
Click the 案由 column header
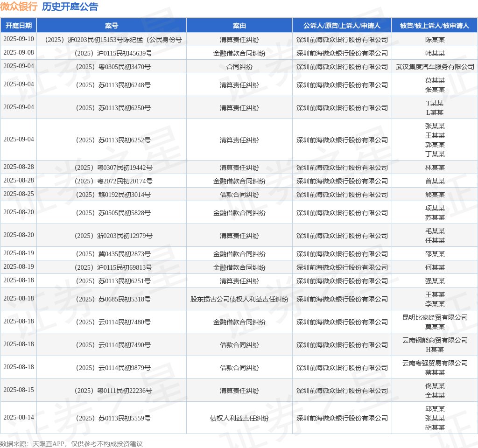(239, 26)
